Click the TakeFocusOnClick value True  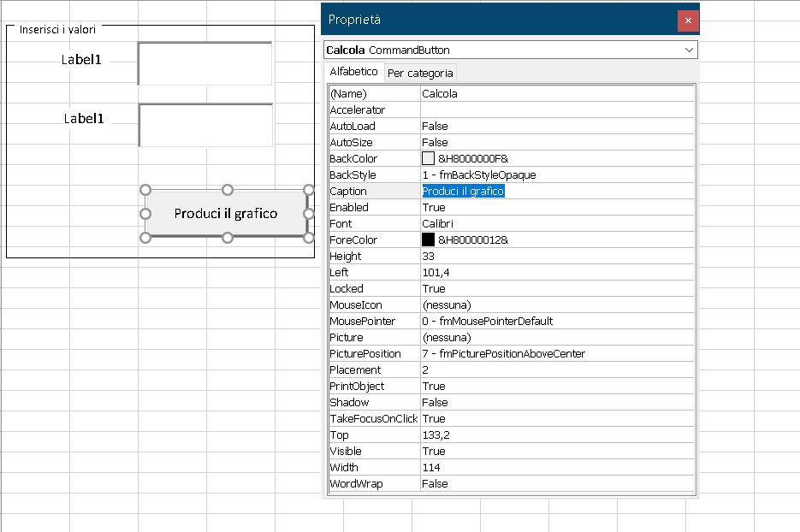point(557,419)
